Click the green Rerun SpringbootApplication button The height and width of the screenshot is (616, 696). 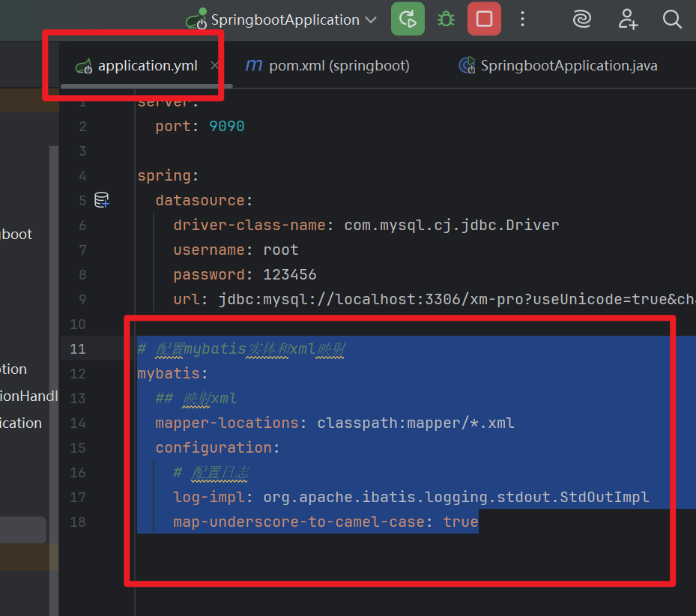click(408, 19)
